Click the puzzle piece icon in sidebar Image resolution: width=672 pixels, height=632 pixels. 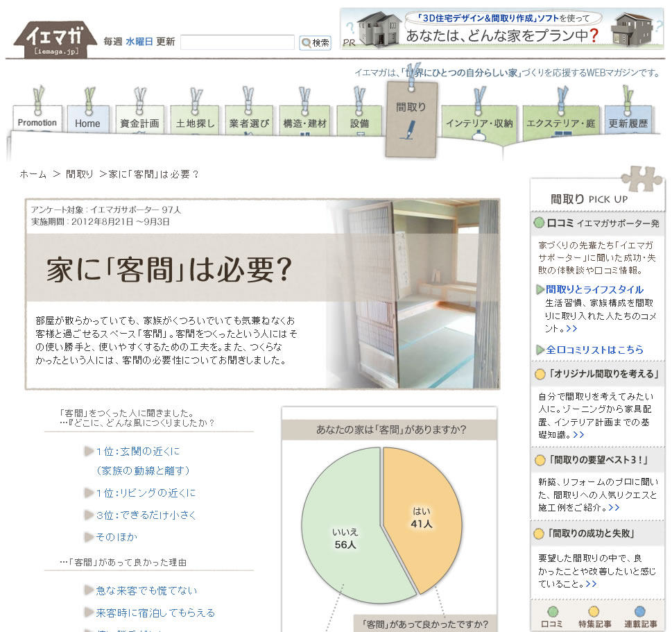pos(641,178)
